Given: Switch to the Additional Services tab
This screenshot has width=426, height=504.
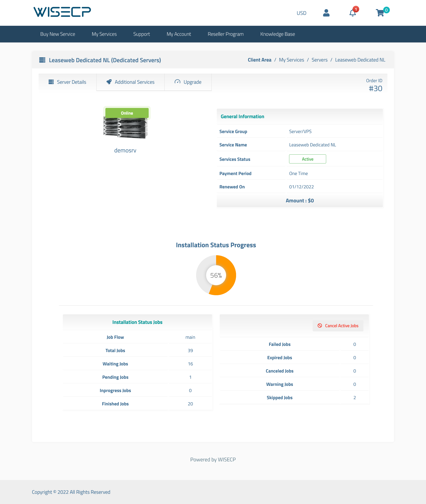Looking at the screenshot, I should [x=130, y=82].
